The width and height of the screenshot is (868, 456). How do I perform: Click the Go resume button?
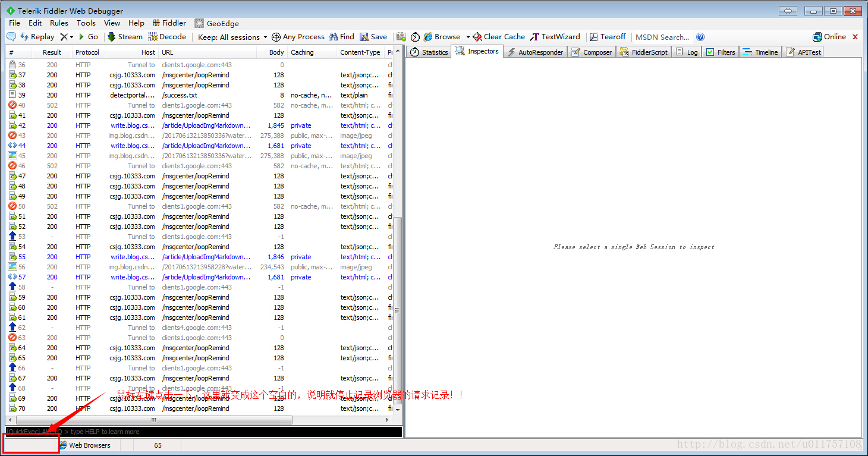pyautogui.click(x=89, y=37)
